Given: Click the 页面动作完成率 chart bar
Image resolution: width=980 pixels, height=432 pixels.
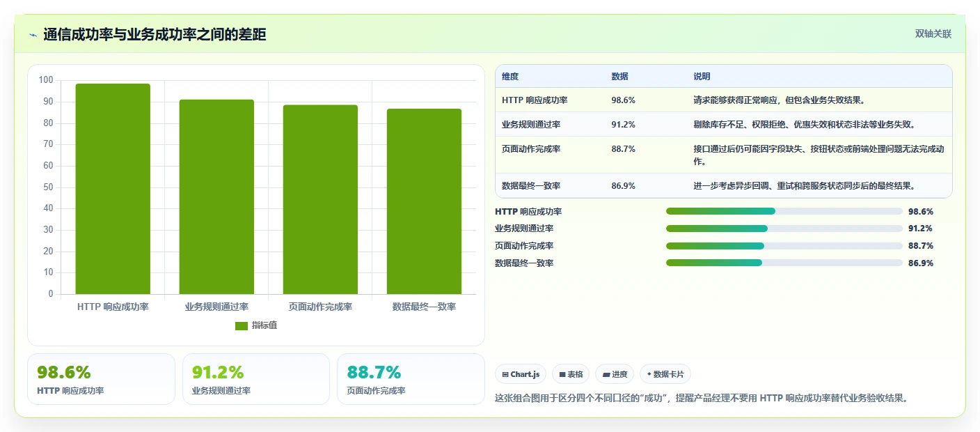Looking at the screenshot, I should (320, 199).
